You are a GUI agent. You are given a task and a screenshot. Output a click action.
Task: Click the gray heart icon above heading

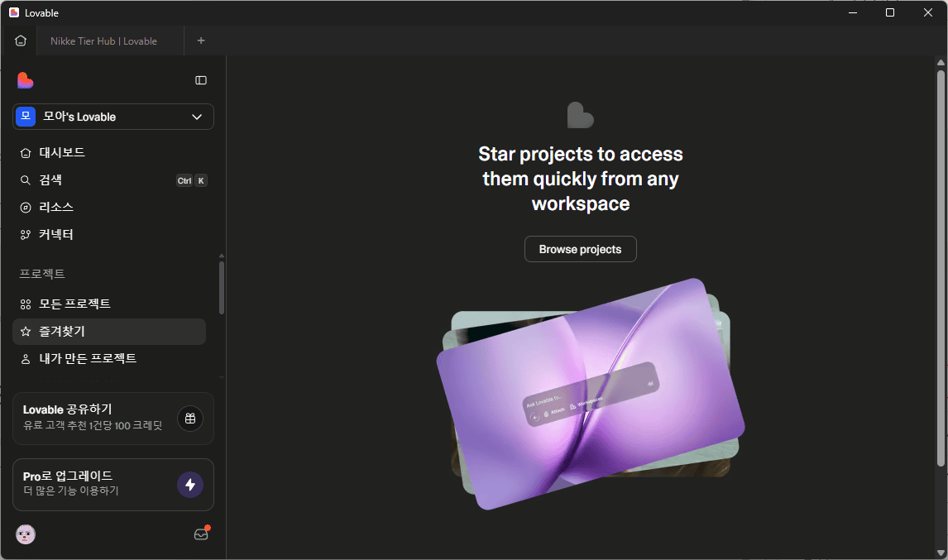581,115
